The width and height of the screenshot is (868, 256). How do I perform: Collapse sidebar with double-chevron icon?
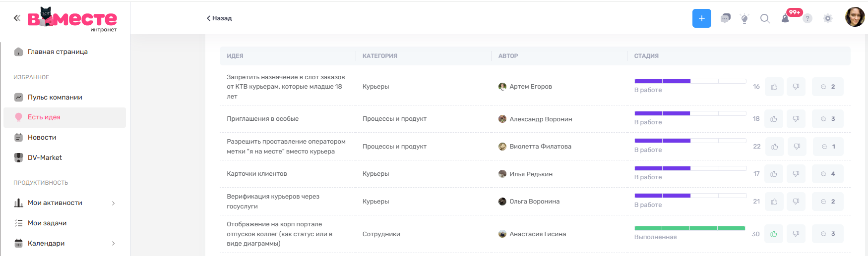tap(17, 18)
